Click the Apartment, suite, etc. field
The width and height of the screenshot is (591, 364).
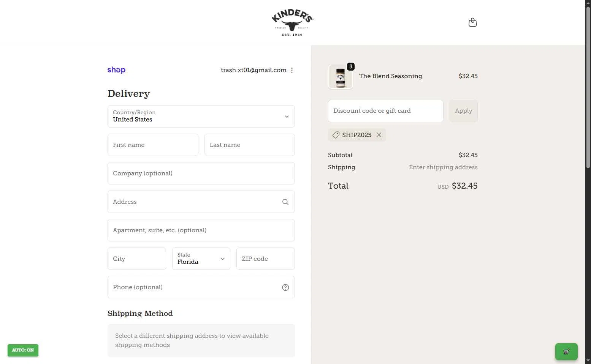pos(201,230)
